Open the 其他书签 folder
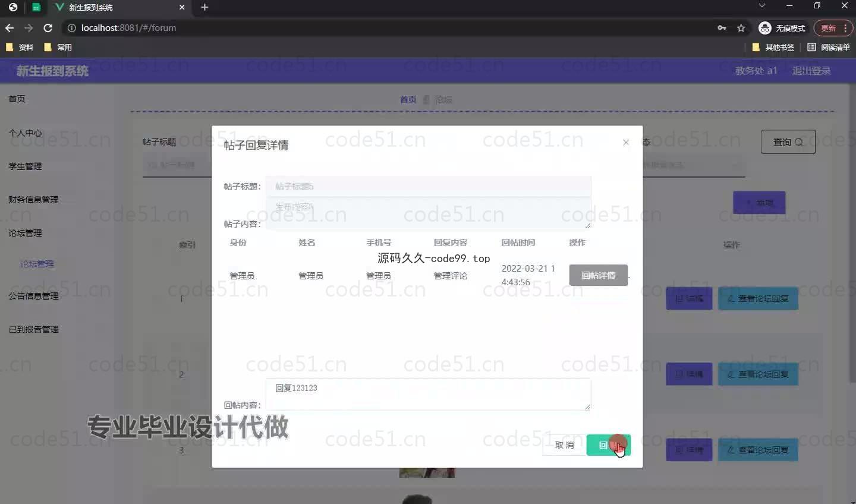Screen dimensions: 856x504 [773, 47]
